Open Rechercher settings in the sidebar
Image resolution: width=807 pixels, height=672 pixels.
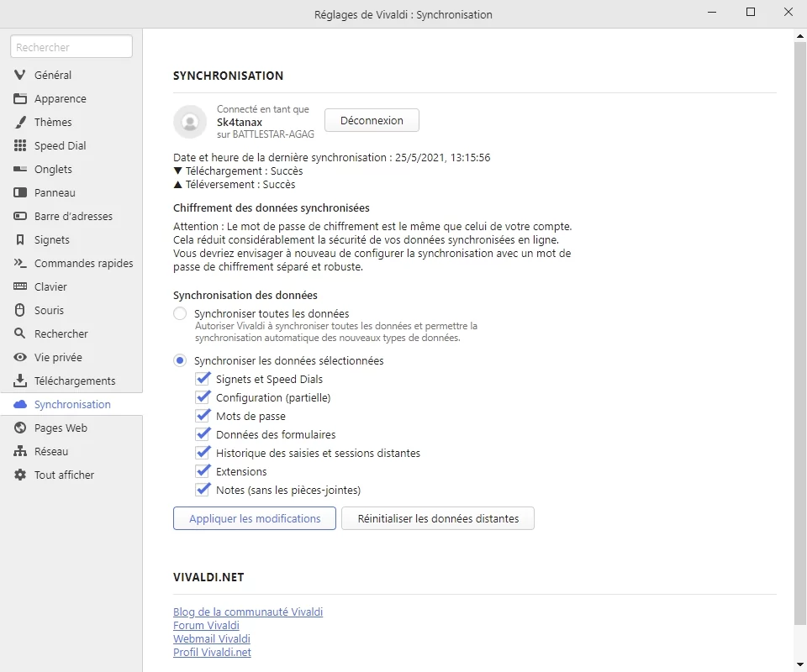[71, 333]
